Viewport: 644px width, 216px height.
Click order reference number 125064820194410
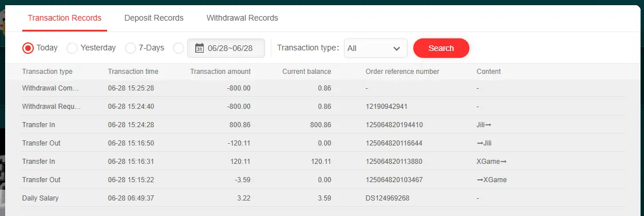394,125
